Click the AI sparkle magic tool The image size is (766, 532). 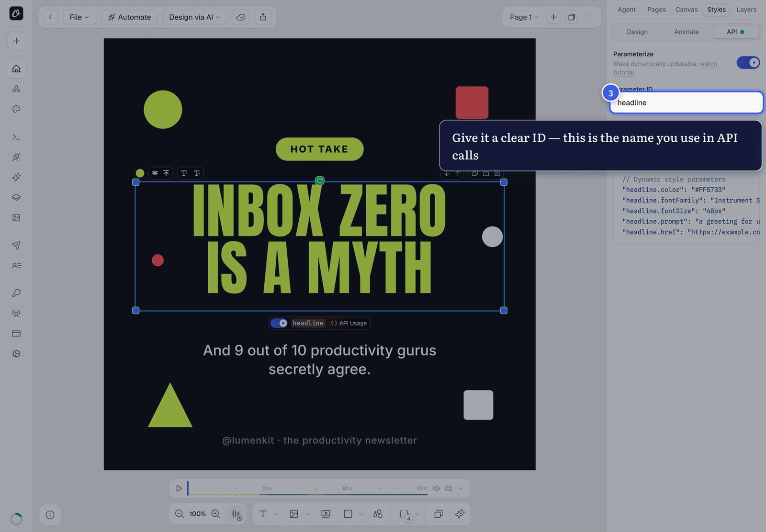tap(460, 514)
